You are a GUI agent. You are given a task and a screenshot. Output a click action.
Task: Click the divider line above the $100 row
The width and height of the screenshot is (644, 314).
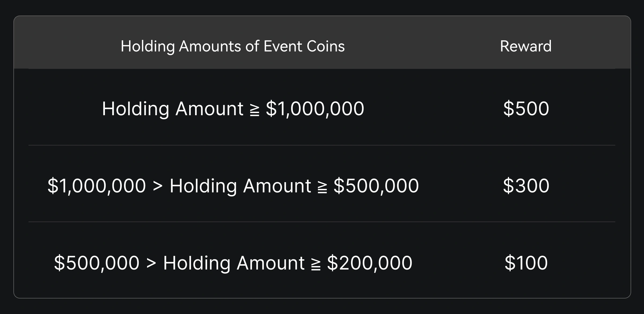tap(322, 222)
